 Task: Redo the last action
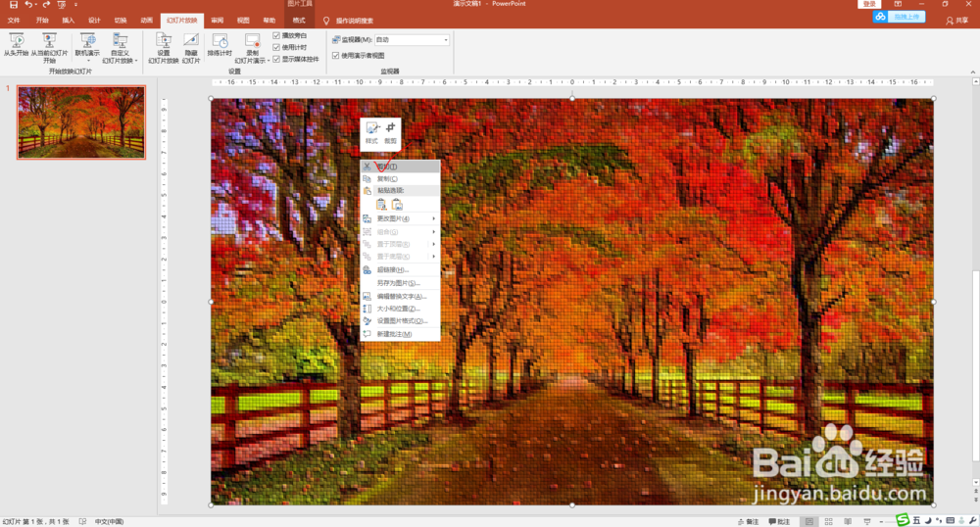pyautogui.click(x=46, y=4)
